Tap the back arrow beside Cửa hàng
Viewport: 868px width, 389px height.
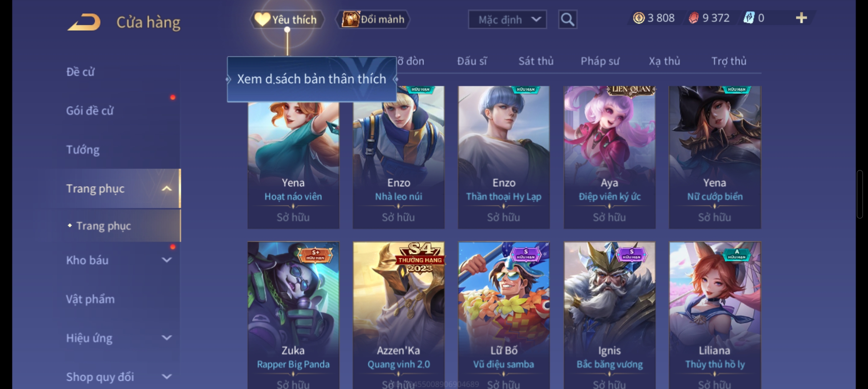coord(84,22)
